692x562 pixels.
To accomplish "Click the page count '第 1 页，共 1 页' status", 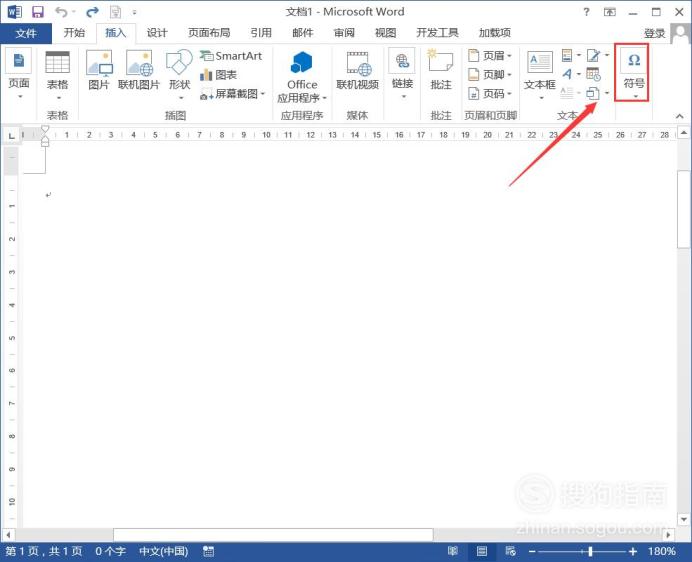I will pyautogui.click(x=44, y=551).
